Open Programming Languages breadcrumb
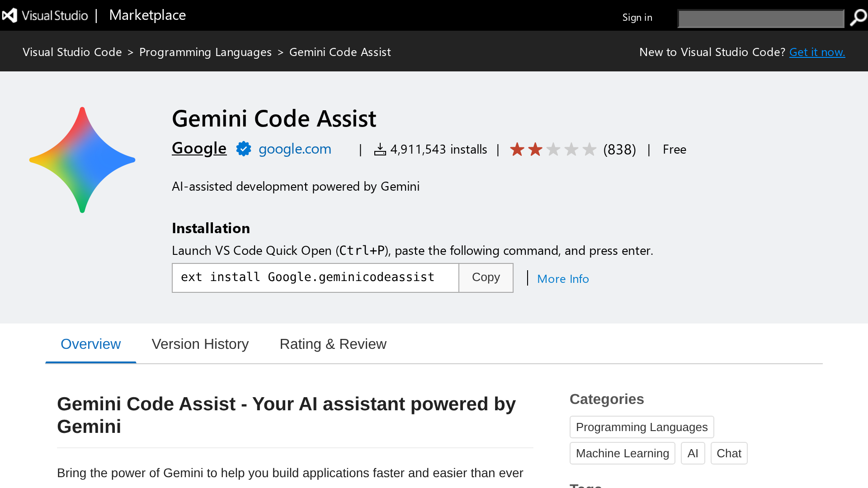Image resolution: width=868 pixels, height=488 pixels. coord(205,52)
